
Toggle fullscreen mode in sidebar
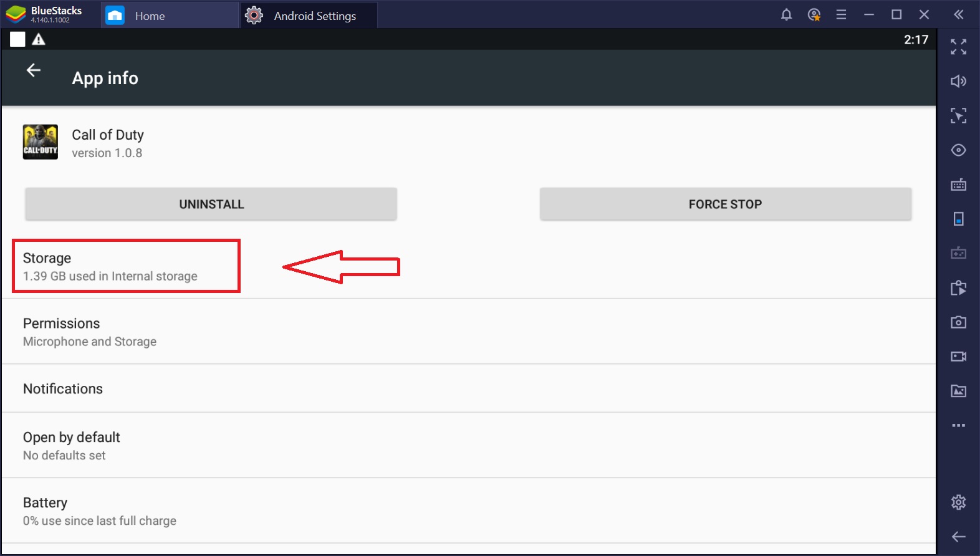(959, 47)
